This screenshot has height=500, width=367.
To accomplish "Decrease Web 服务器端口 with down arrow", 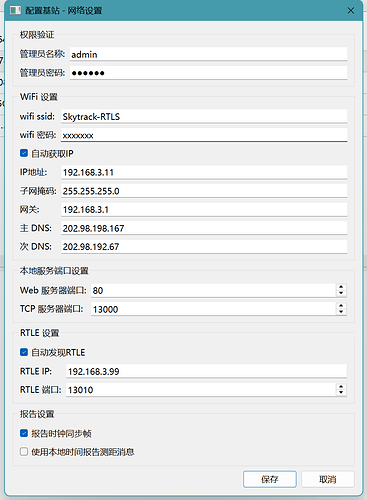I will click(x=341, y=294).
